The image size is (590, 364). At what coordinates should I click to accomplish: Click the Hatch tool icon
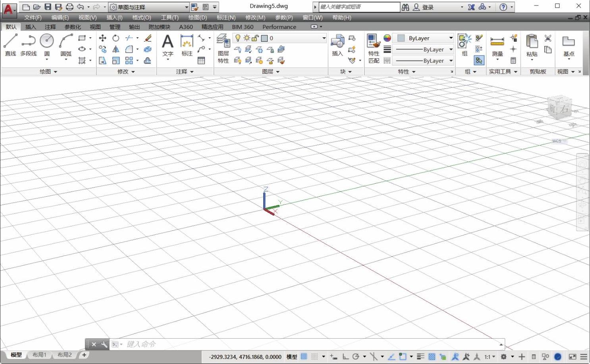tap(82, 60)
